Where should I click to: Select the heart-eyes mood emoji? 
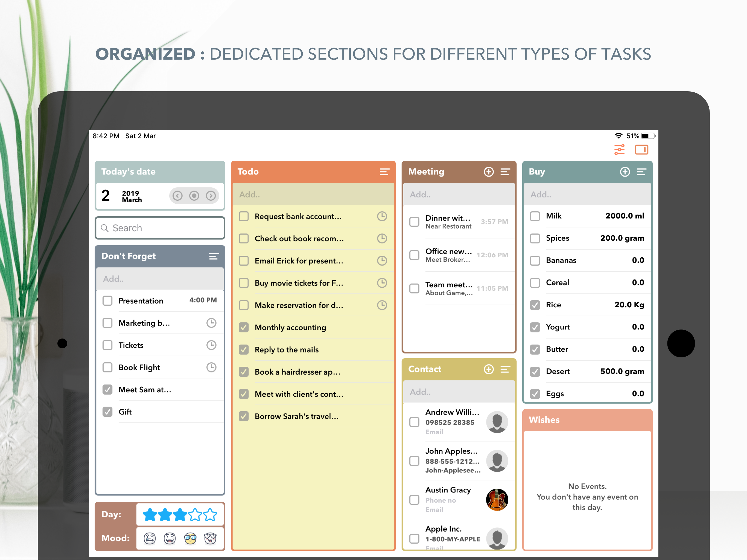[x=210, y=538]
